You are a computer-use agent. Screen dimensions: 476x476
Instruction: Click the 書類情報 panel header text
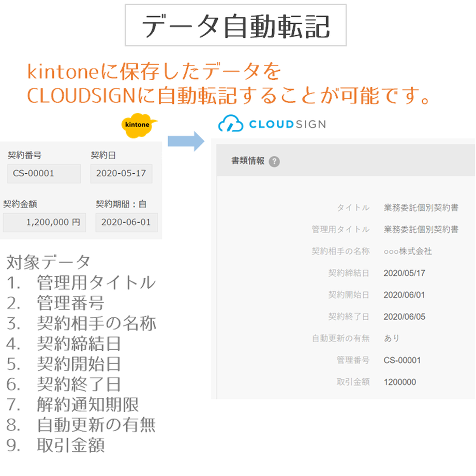point(248,161)
